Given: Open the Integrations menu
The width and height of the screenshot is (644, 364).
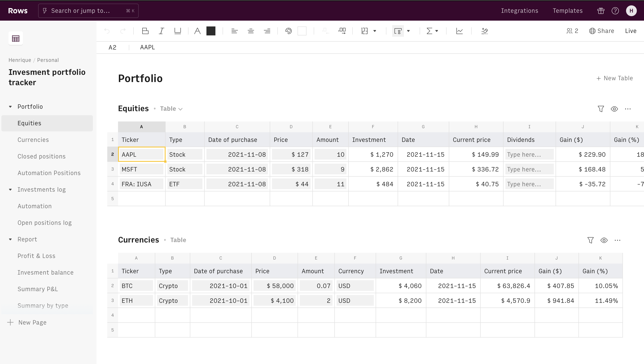Looking at the screenshot, I should [x=520, y=11].
